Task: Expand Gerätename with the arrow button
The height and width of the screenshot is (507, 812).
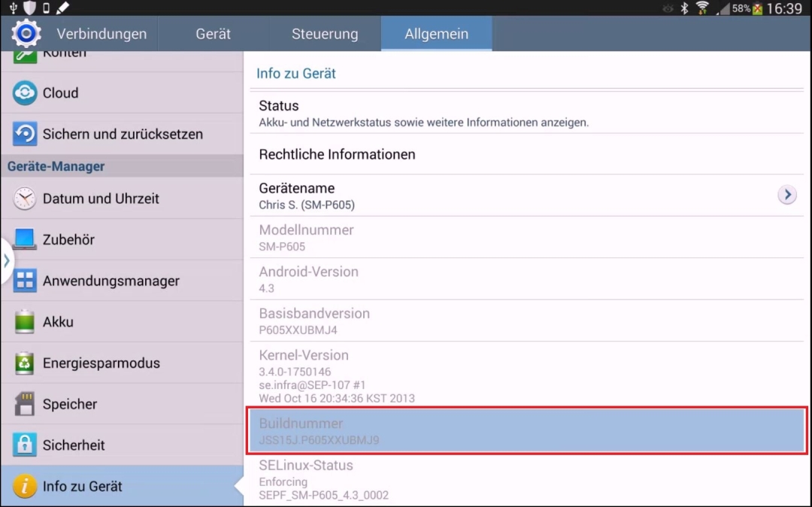Action: click(787, 195)
